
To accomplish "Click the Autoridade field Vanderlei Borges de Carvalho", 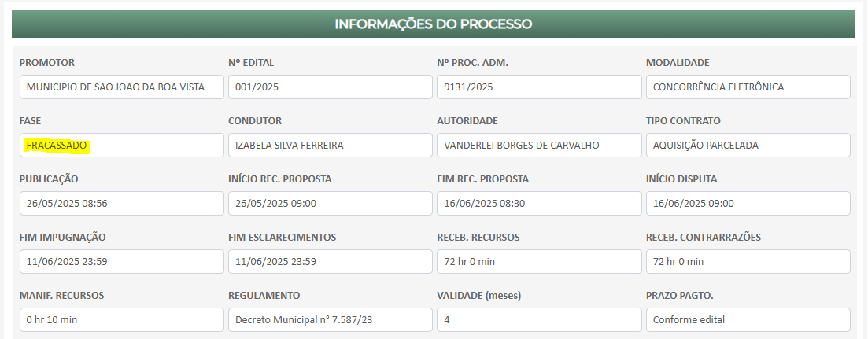I will [x=539, y=146].
